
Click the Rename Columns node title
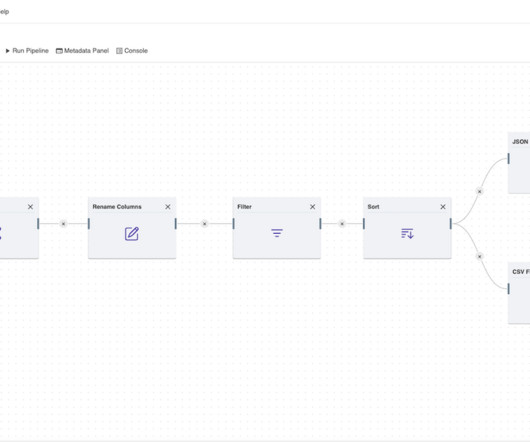pyautogui.click(x=117, y=207)
